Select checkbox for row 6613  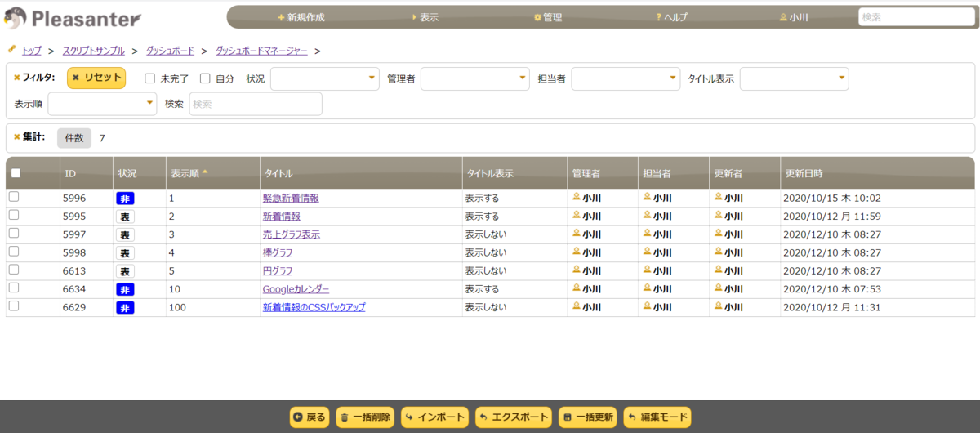coord(14,270)
